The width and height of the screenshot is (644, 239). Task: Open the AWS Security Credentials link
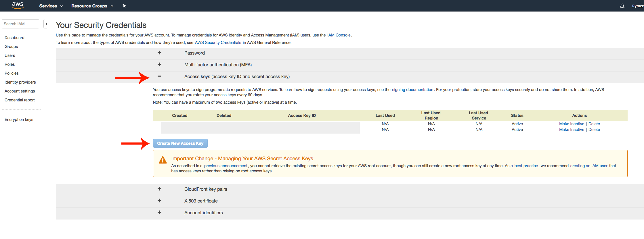click(218, 43)
